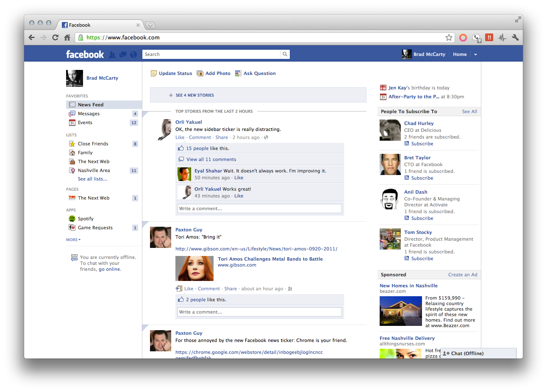Open the gibson.com Tori Amos URL
This screenshot has width=547, height=392.
coord(256,249)
